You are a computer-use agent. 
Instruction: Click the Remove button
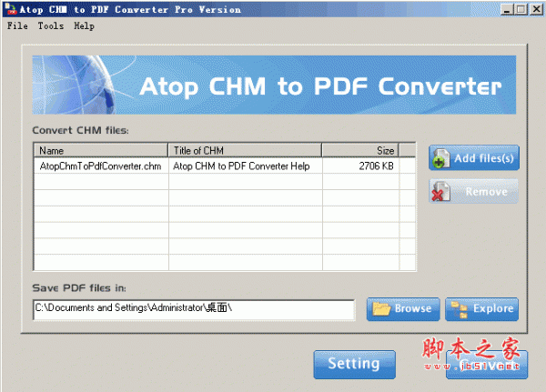tap(474, 191)
